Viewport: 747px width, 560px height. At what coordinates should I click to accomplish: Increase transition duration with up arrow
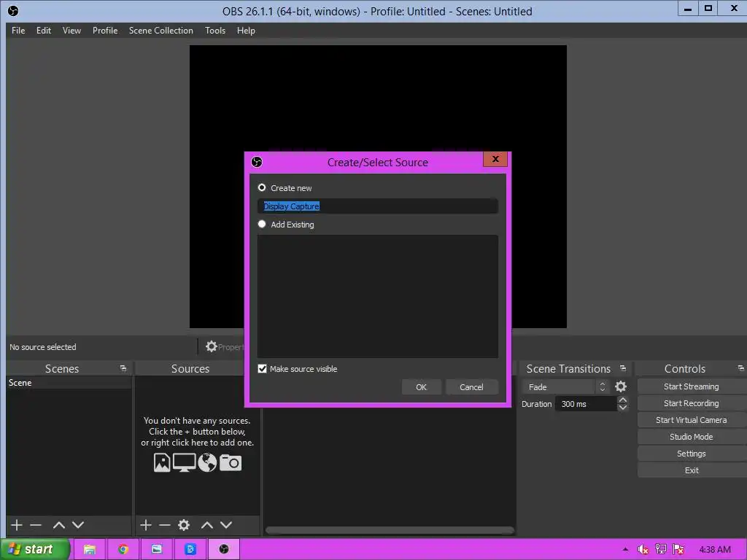(623, 400)
